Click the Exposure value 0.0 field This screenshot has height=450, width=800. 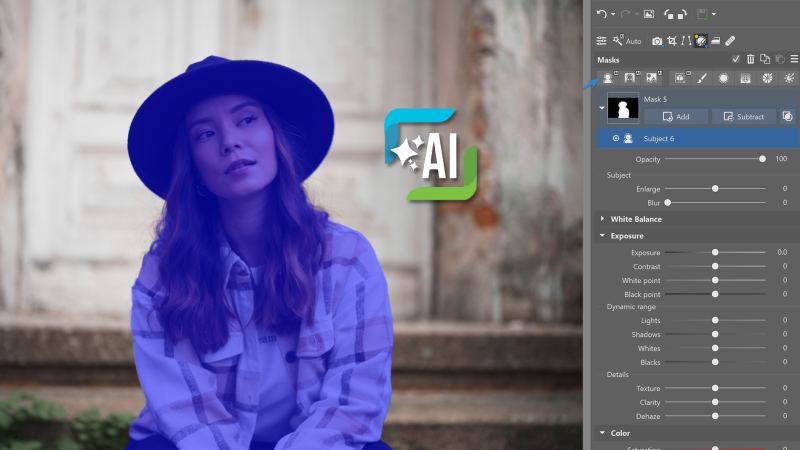coord(782,252)
